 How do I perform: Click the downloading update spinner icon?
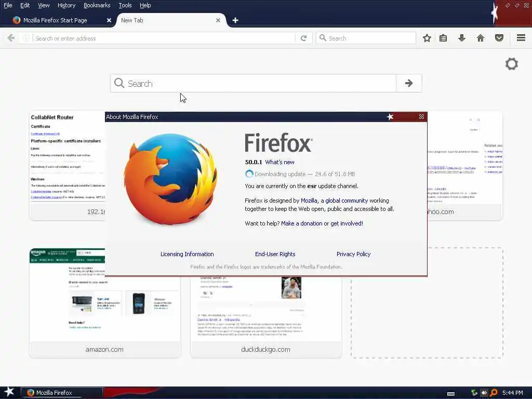(x=249, y=174)
